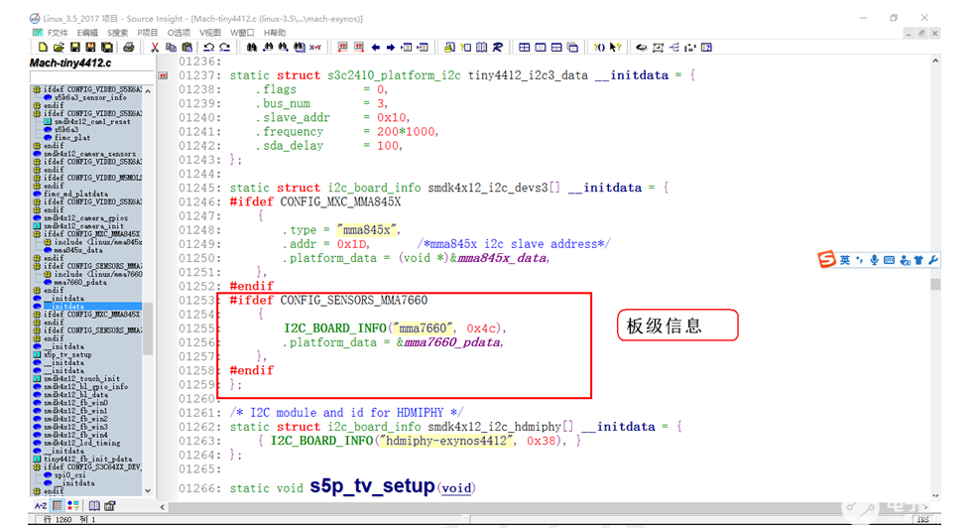Click the code editor vertical scrollbar thumb
Viewport: 980px width, 528px height.
pyautogui.click(x=935, y=285)
